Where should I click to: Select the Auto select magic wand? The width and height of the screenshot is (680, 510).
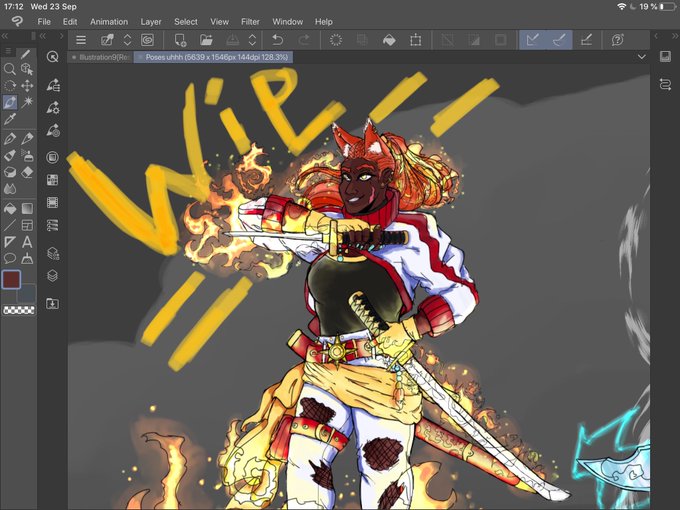click(27, 102)
